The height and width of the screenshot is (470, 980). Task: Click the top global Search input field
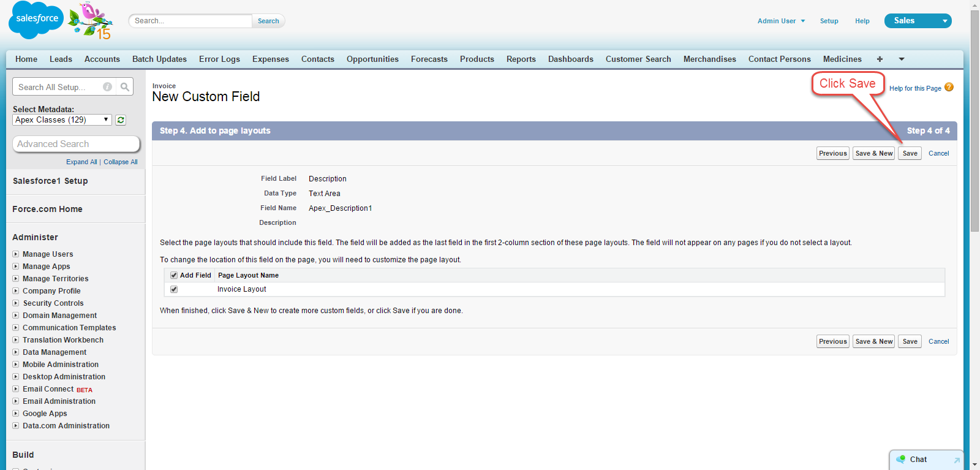pyautogui.click(x=190, y=21)
